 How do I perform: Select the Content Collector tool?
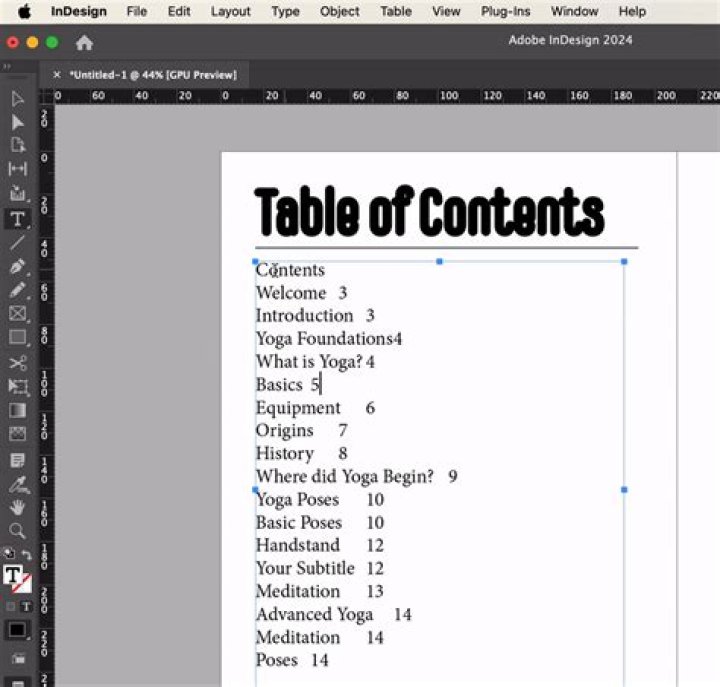tap(17, 193)
